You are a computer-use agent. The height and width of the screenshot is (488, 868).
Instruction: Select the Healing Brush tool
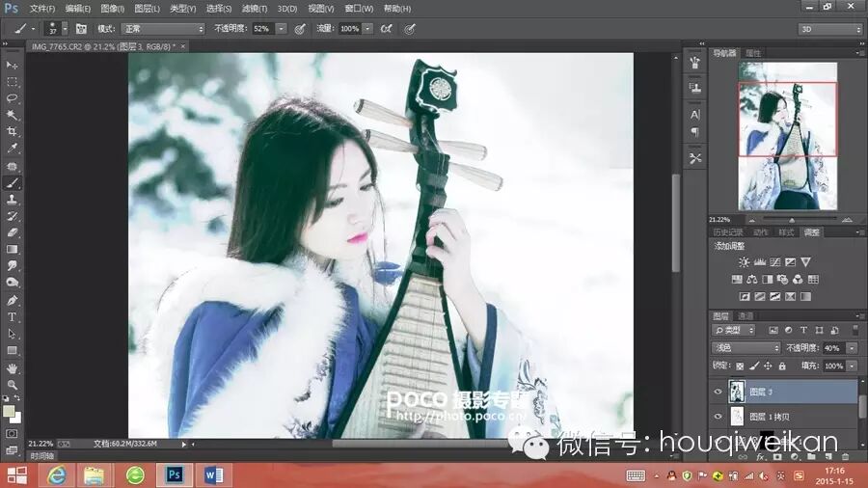tap(12, 166)
